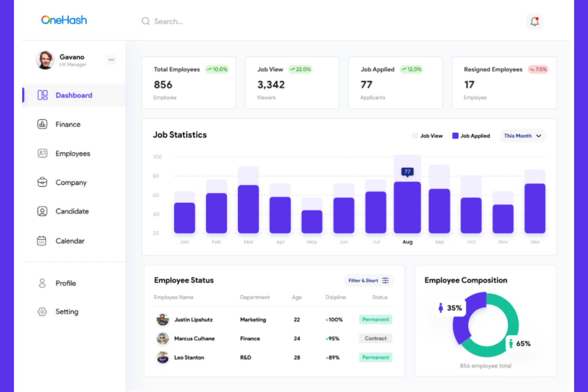Click the 7.0% decline badge
The width and height of the screenshot is (588, 392).
click(x=538, y=70)
